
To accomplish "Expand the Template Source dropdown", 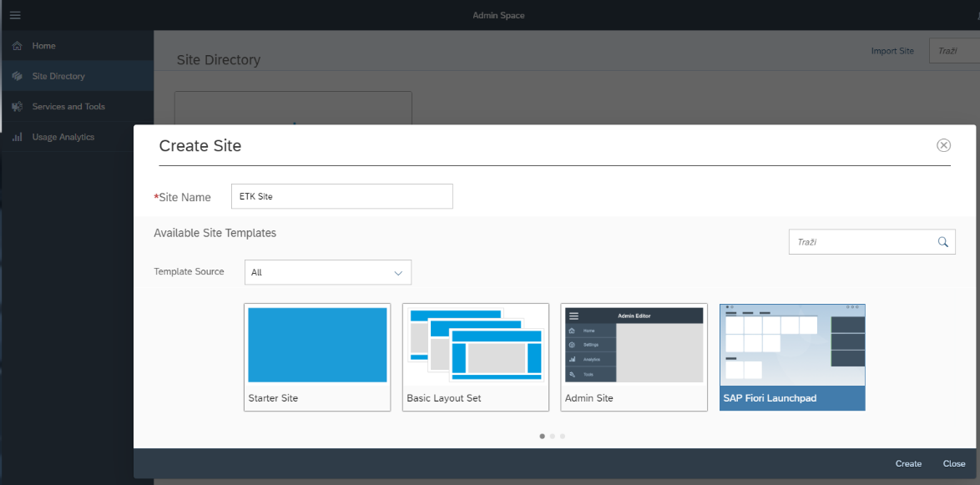I will click(327, 272).
